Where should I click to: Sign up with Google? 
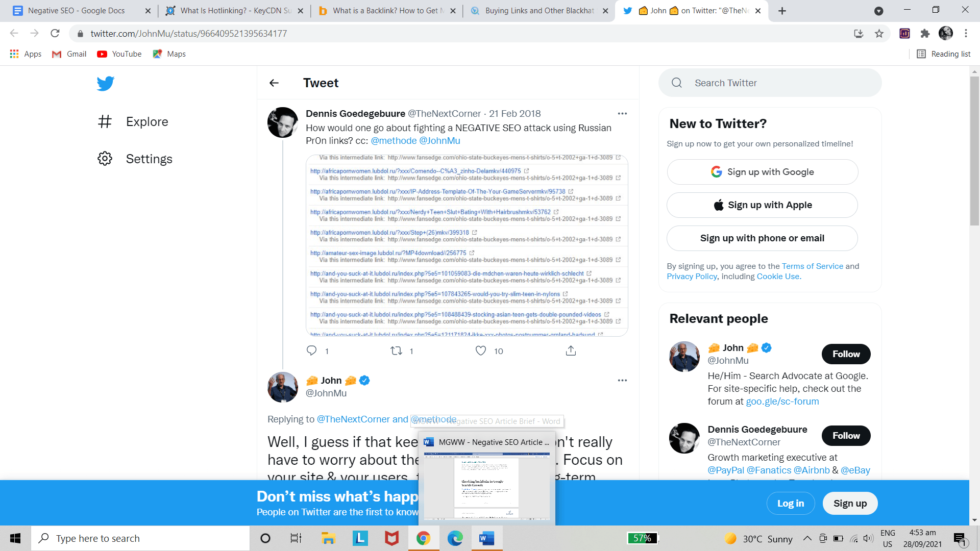(x=762, y=172)
